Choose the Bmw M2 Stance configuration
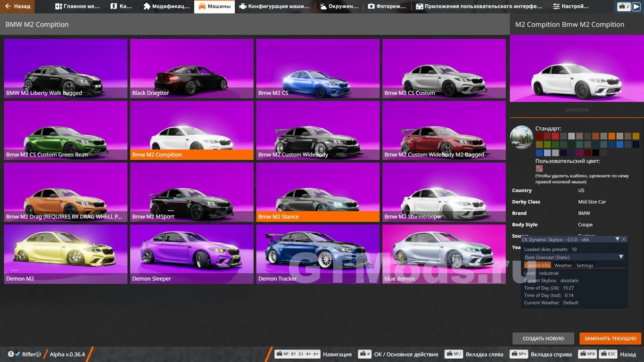Image resolution: width=644 pixels, height=362 pixels. pyautogui.click(x=318, y=192)
